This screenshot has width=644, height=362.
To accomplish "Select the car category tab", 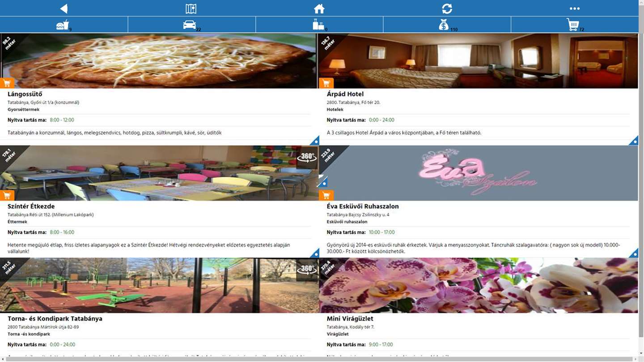I will (x=192, y=25).
